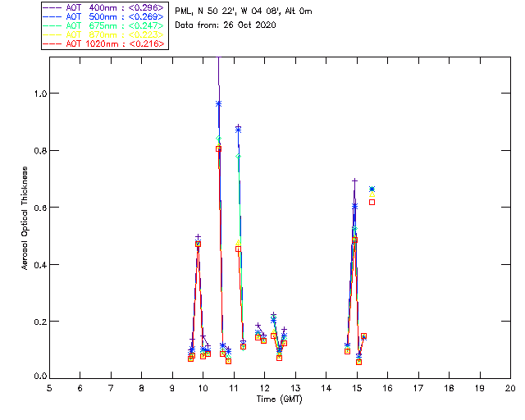Click the x-axis label 5
Image resolution: width=525 pixels, height=420 pixels.
point(49,388)
